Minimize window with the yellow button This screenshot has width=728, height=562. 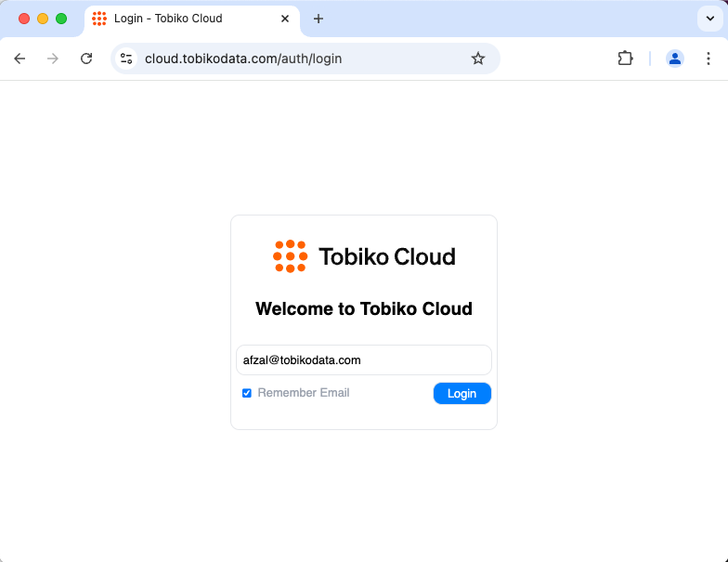43,19
